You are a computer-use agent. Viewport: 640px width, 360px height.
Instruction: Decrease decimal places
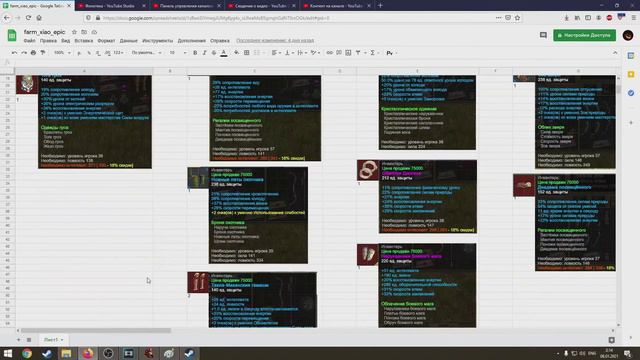98,53
